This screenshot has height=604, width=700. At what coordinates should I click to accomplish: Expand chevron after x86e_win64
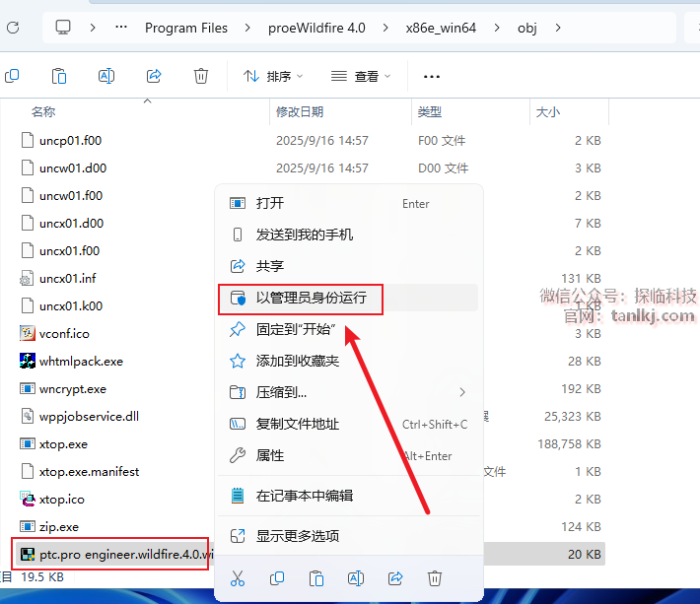pyautogui.click(x=497, y=28)
